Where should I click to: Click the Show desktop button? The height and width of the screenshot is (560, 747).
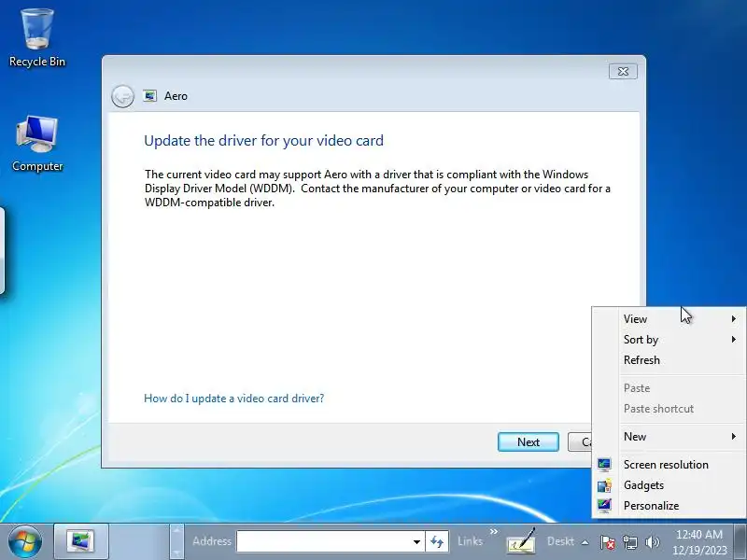[740, 541]
